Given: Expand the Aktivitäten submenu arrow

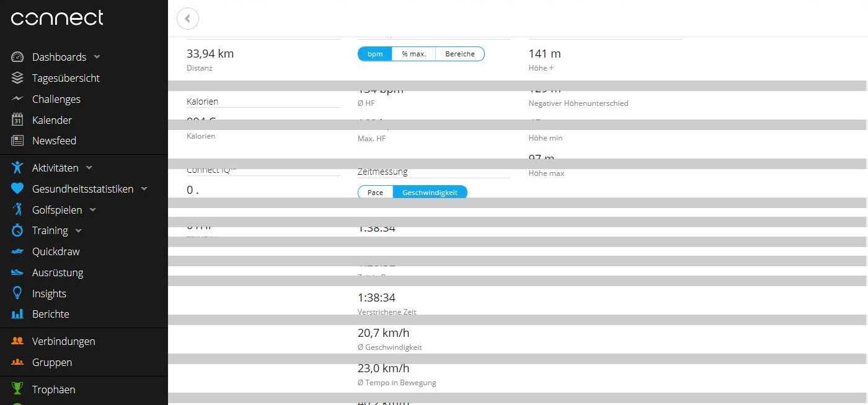Looking at the screenshot, I should click(x=89, y=168).
